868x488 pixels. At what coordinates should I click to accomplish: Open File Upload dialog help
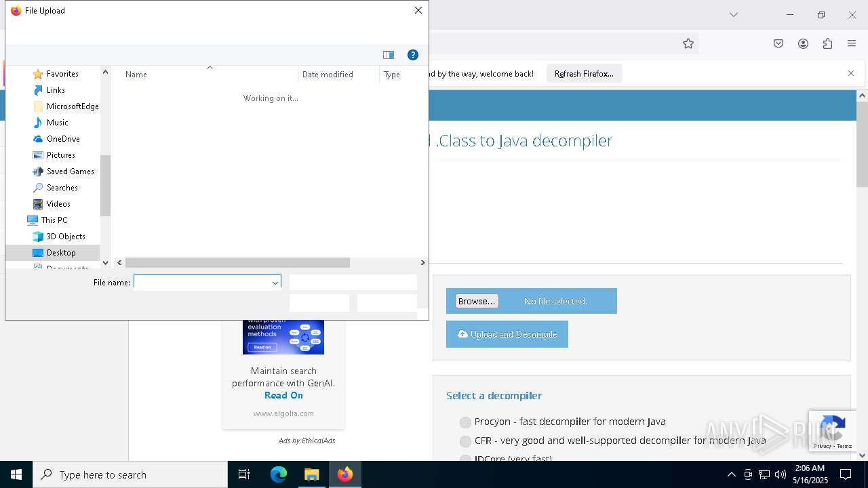[x=413, y=55]
